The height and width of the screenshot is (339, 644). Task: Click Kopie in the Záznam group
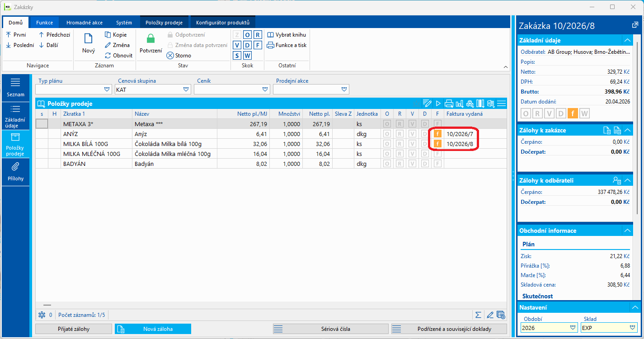116,35
